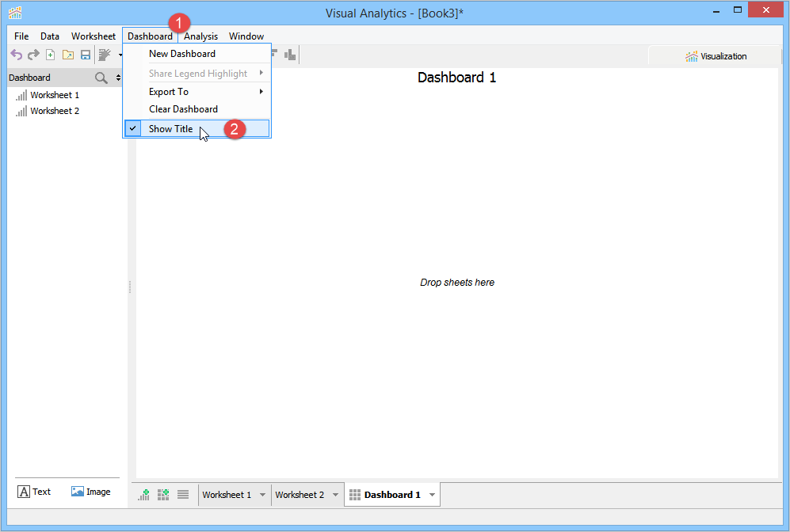
Task: Choose New Dashboard from menu
Action: pos(197,54)
